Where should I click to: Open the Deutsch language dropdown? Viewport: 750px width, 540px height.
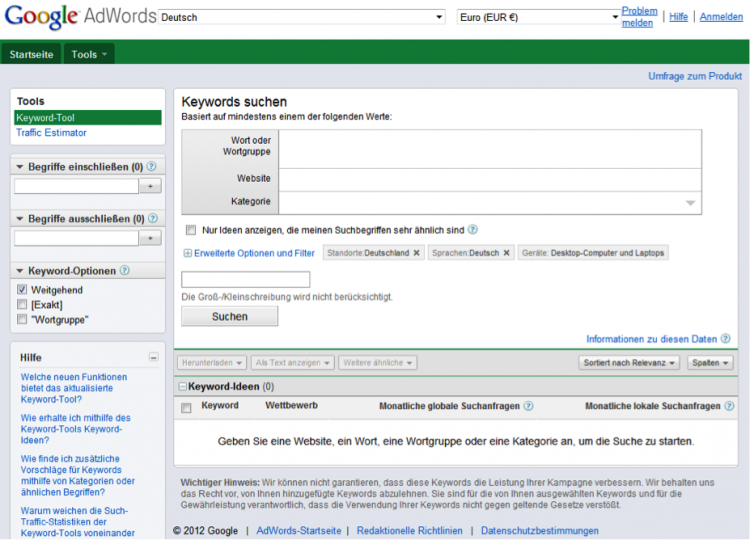302,17
